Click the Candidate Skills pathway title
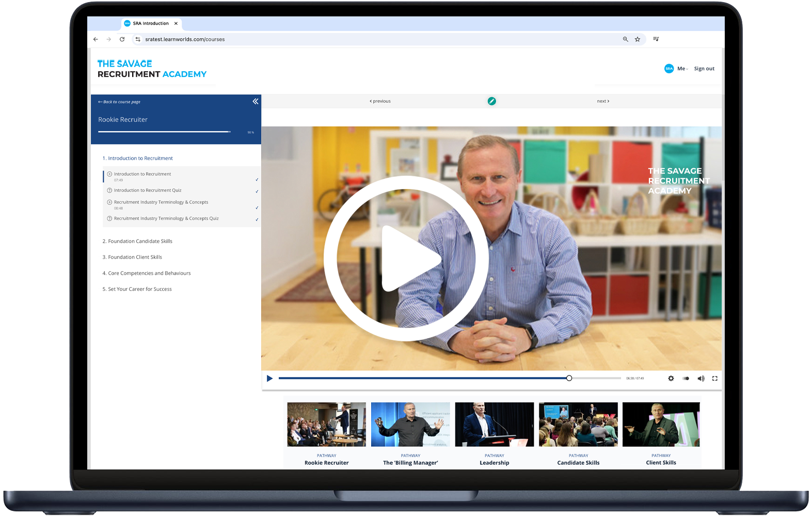812x517 pixels. 579,463
